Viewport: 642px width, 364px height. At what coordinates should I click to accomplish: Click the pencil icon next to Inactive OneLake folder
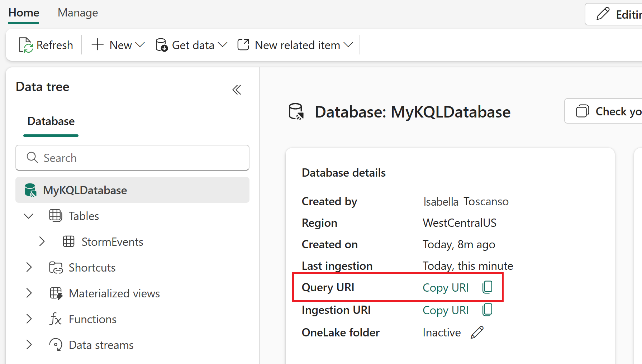(476, 332)
